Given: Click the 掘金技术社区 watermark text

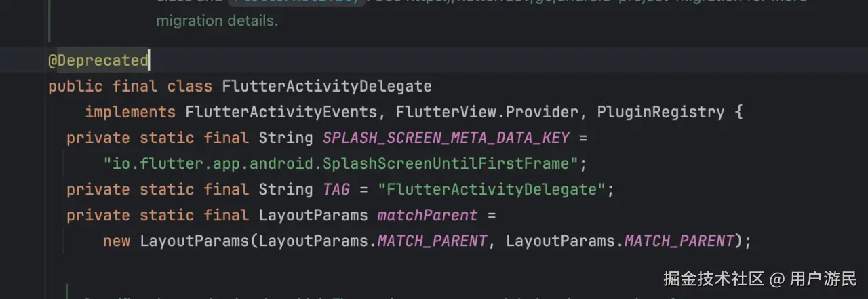Looking at the screenshot, I should point(713,279).
